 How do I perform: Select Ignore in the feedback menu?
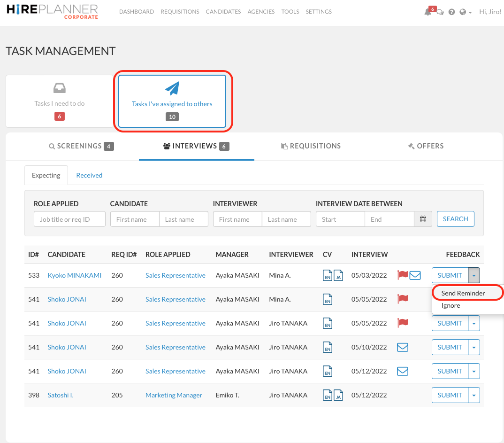point(451,305)
